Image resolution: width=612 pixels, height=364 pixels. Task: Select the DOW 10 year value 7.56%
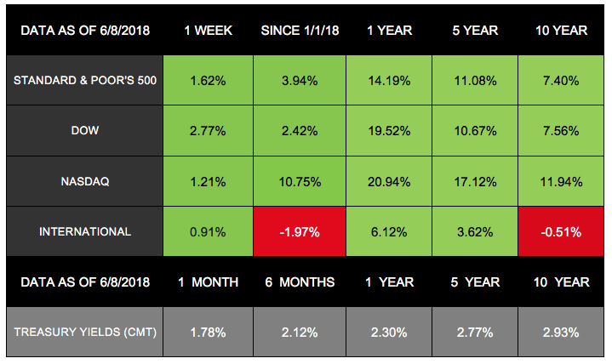561,131
